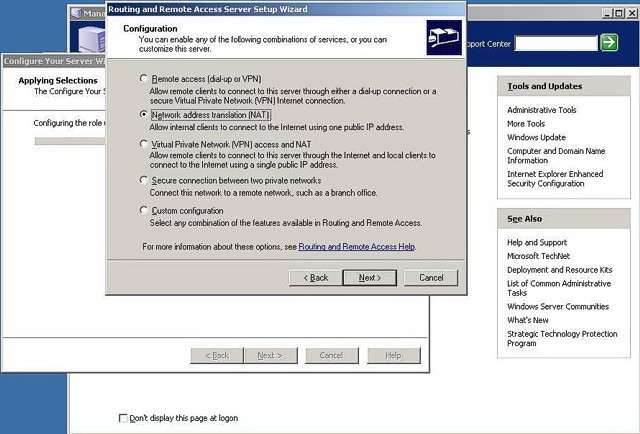640x434 pixels.
Task: Click Help in Configure Your Server wizard
Action: pos(393,356)
